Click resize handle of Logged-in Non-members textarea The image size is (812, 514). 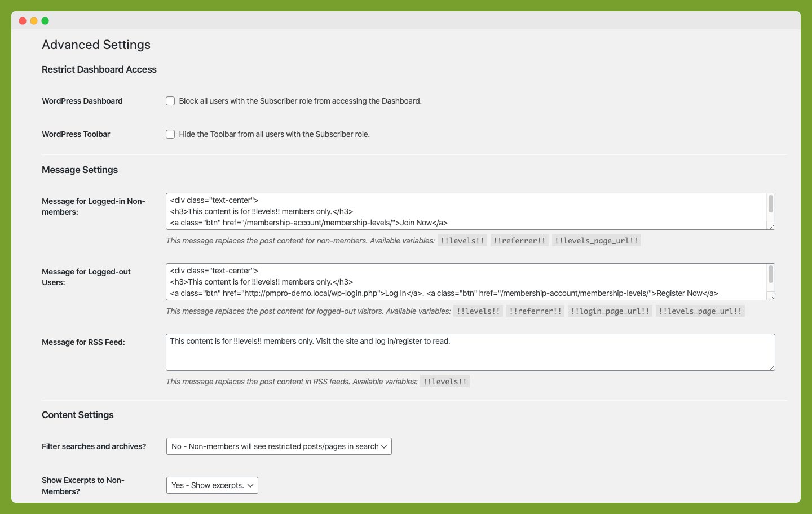[771, 226]
